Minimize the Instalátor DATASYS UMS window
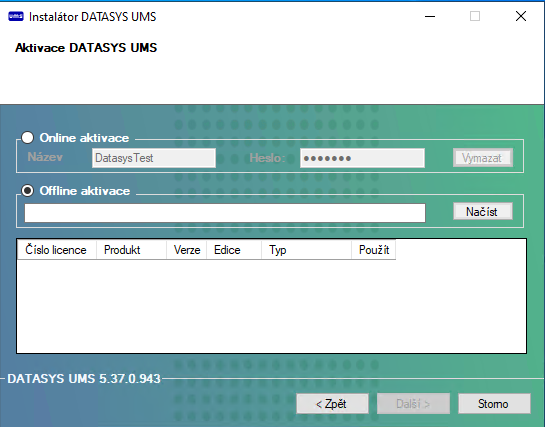 pos(430,16)
